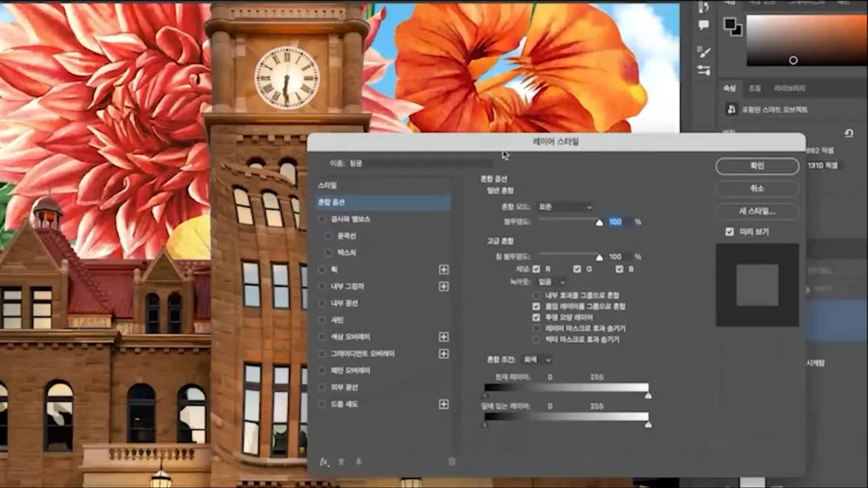The width and height of the screenshot is (868, 488).
Task: Open the Blend Mode (혼합 모드) dropdown
Action: point(565,207)
